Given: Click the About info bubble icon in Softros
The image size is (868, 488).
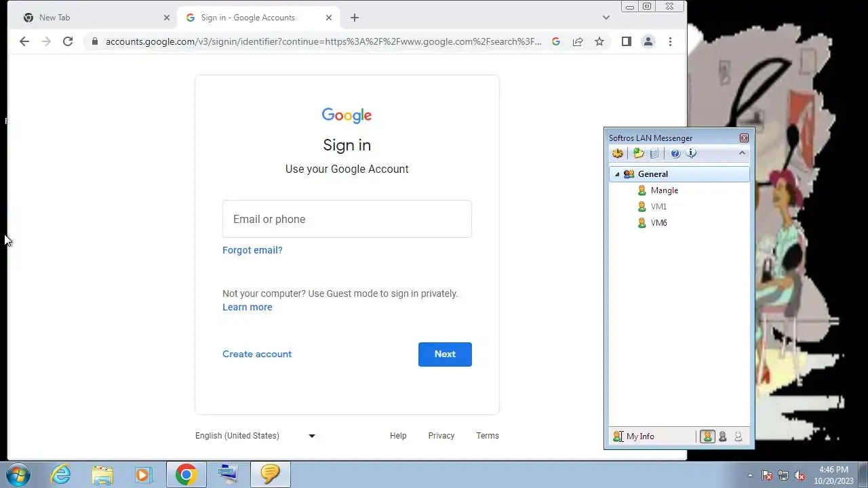Looking at the screenshot, I should pos(691,153).
